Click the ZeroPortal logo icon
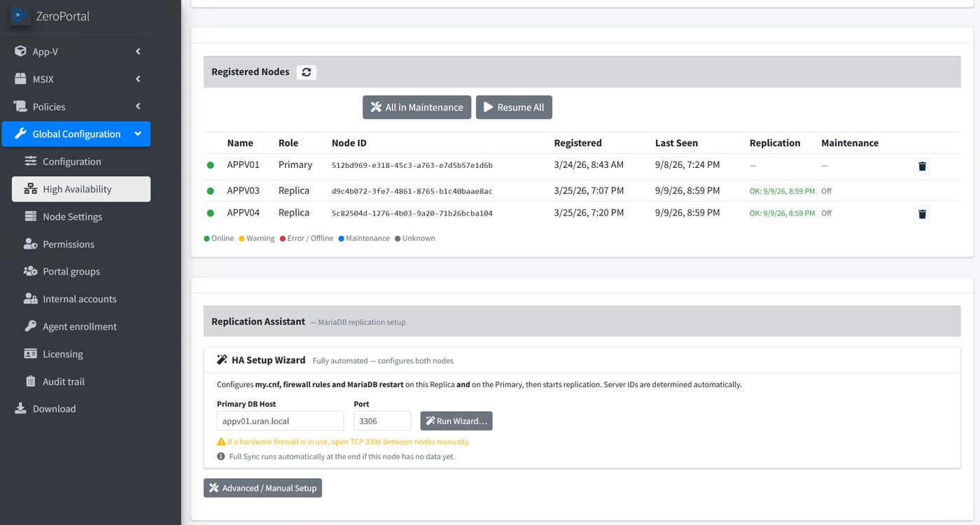 20,15
